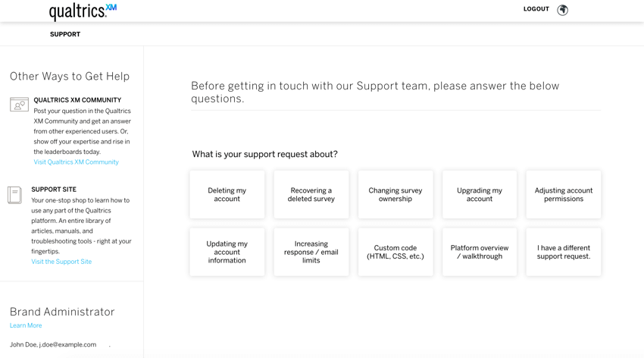Select Custom code (HTML, CSS, etc.) tile
The width and height of the screenshot is (644, 358).
point(395,252)
